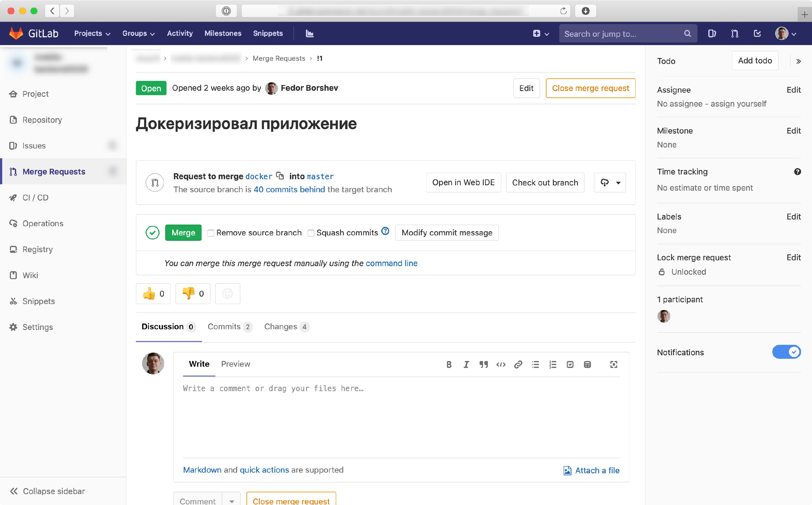Click top Close merge request button
Viewport: 812px width, 505px height.
[590, 88]
